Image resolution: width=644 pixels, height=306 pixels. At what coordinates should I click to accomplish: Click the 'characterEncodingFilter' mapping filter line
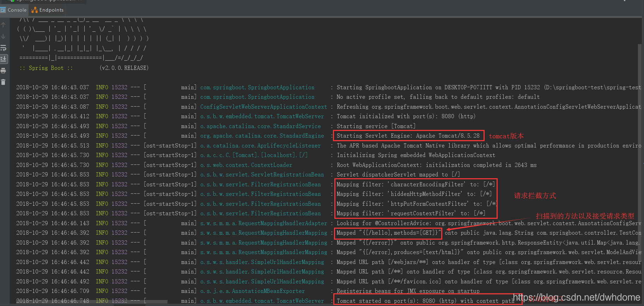pyautogui.click(x=415, y=184)
